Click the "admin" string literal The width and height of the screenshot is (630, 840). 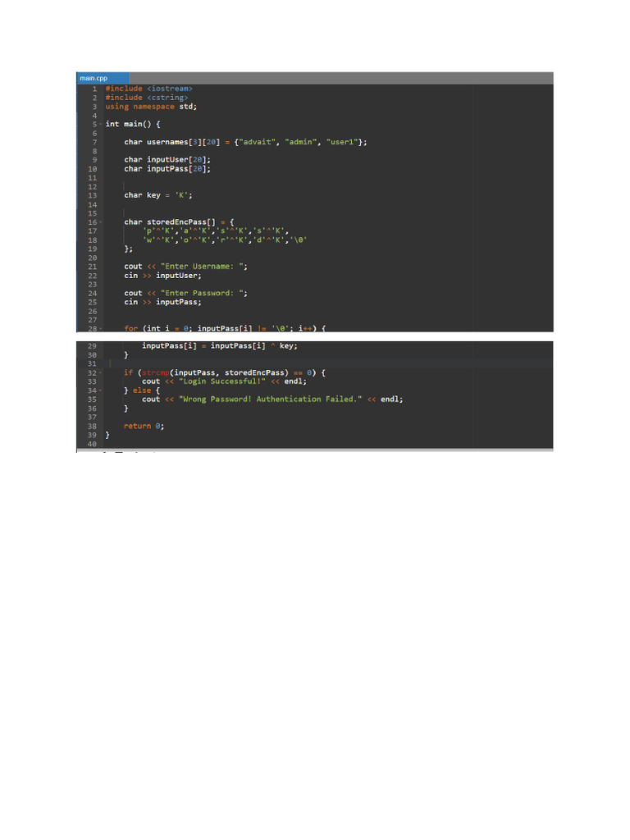coord(301,142)
